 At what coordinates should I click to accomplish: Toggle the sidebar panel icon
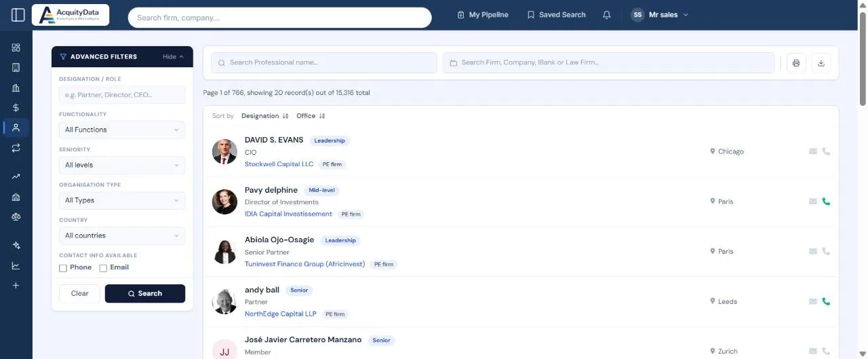[18, 14]
